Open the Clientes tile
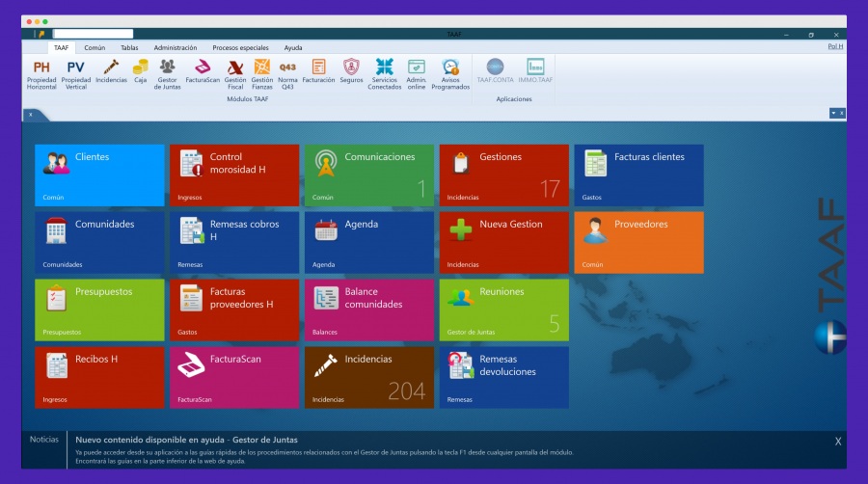This screenshot has height=484, width=868. pyautogui.click(x=99, y=175)
